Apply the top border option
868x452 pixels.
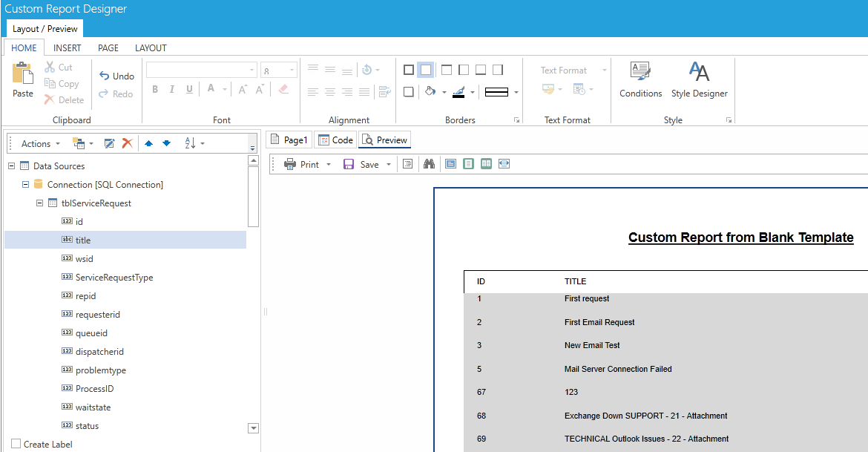[x=446, y=70]
